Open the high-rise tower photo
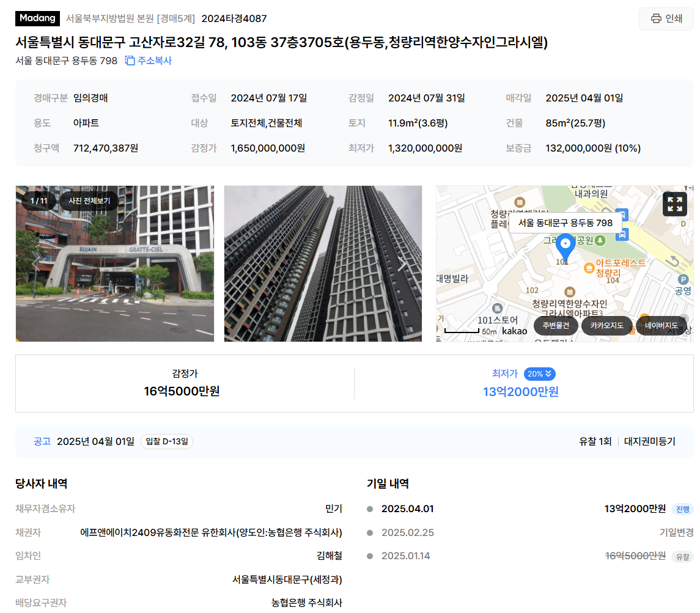Screen dimensions: 700x613 tap(323, 263)
